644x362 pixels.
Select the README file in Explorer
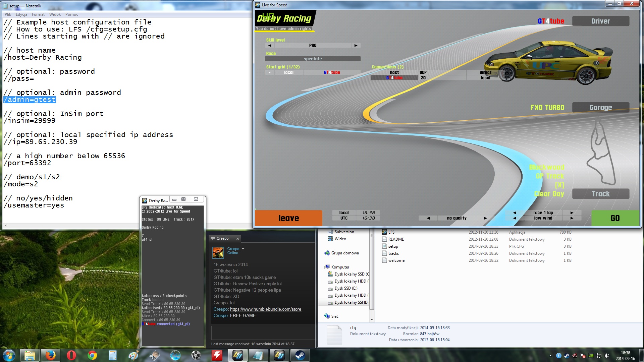(x=396, y=239)
